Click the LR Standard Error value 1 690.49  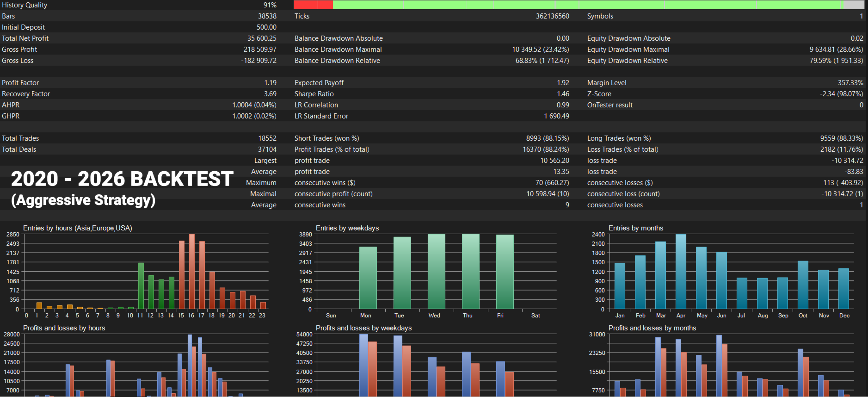(x=557, y=116)
